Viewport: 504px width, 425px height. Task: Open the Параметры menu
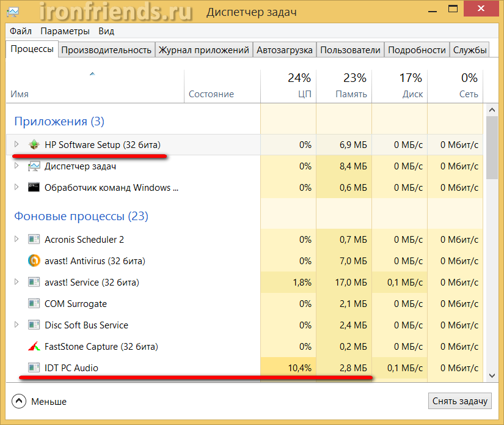click(x=65, y=31)
